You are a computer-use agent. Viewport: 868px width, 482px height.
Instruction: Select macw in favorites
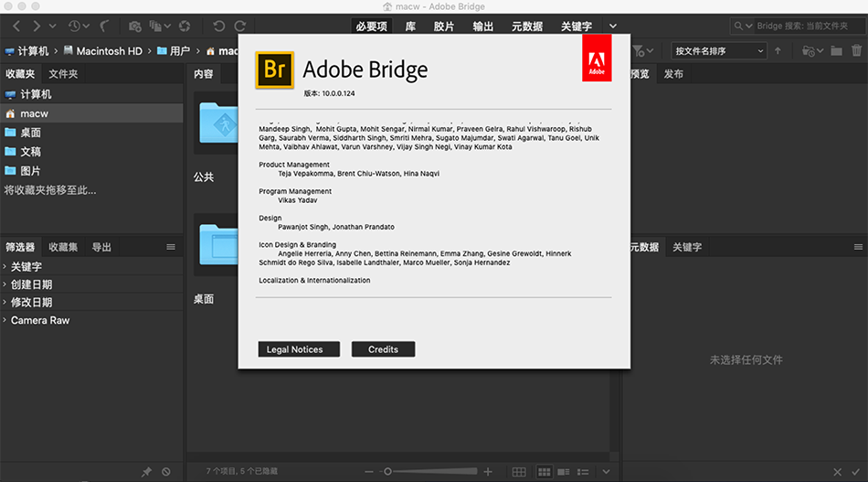91,113
